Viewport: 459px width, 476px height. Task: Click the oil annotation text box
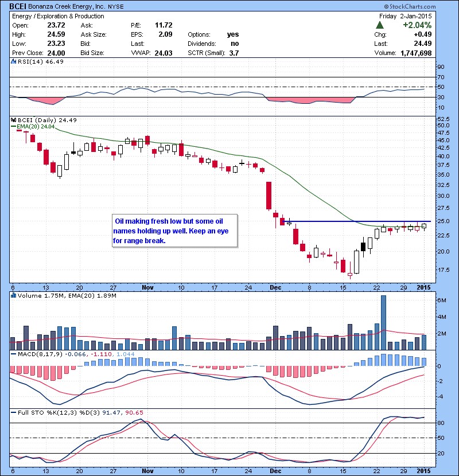click(174, 231)
